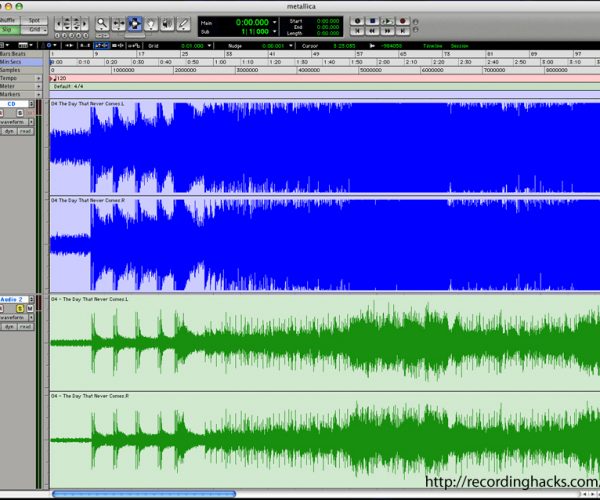
Task: Click the 1:00 mark on Min:Secs ruler
Action: 220,62
